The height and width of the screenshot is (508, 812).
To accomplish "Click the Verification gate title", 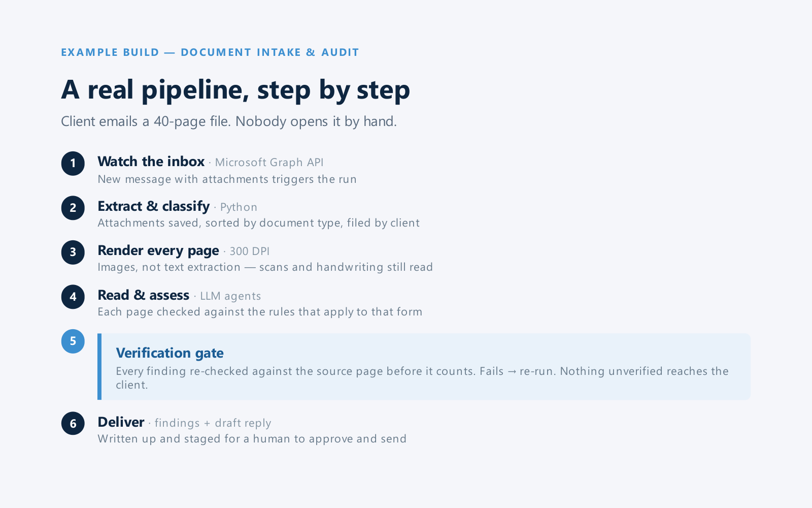I will (x=170, y=353).
